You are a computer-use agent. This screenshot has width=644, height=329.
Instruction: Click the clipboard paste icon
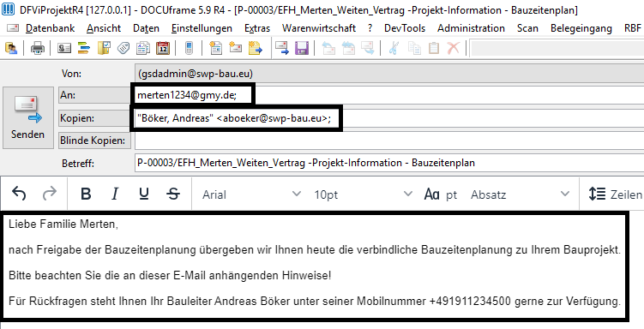coord(434,48)
